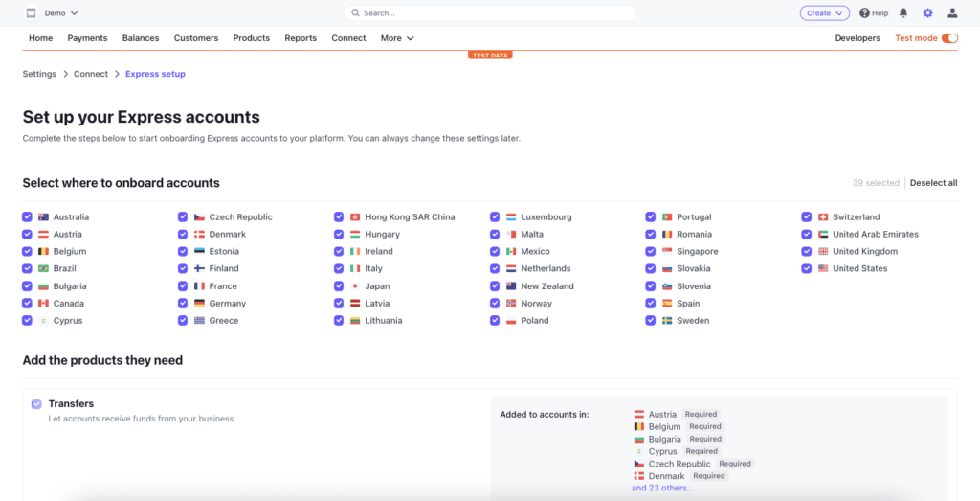Click Deselect all

pos(933,183)
